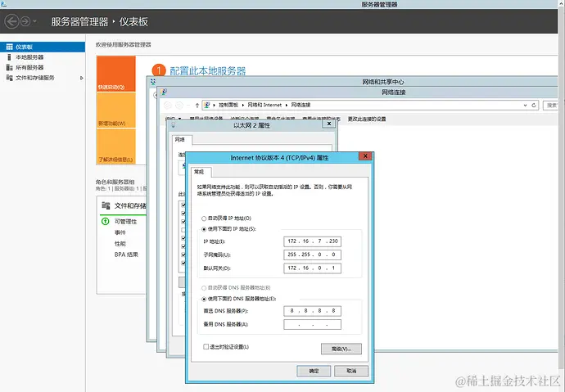Click 确定 in IPv4 dialog

pos(314,371)
